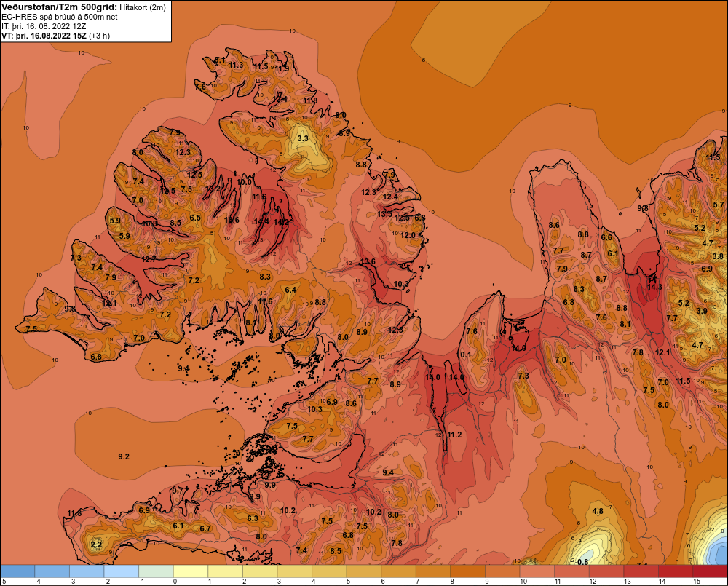
Task: Click the 3.8 temperature value on the map
Action: tap(718, 256)
